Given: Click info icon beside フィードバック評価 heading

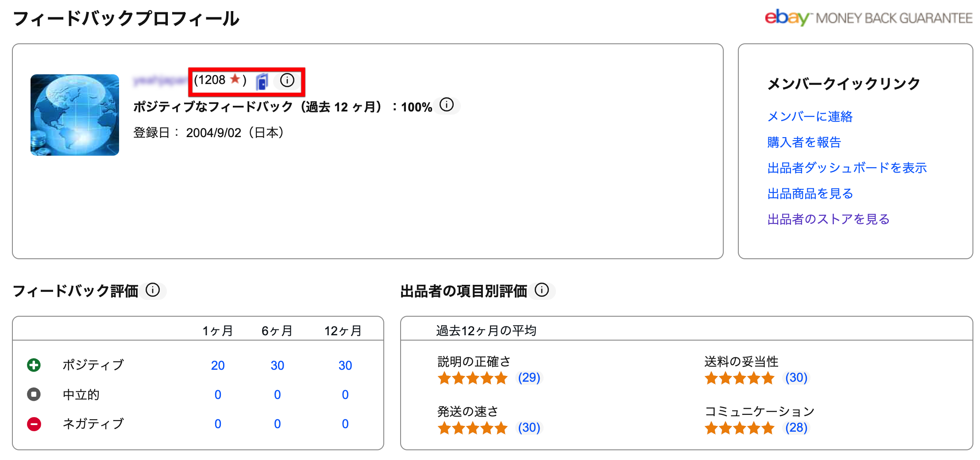Looking at the screenshot, I should click(x=153, y=290).
